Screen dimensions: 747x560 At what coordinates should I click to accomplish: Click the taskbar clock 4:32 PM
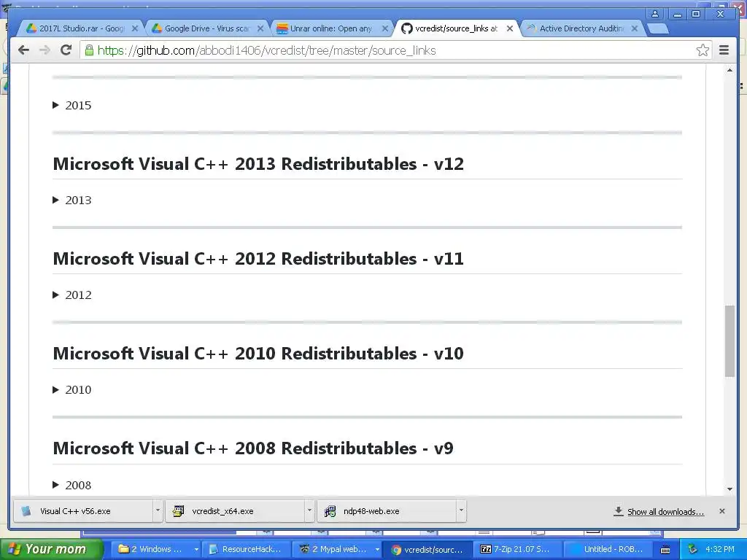tap(720, 549)
